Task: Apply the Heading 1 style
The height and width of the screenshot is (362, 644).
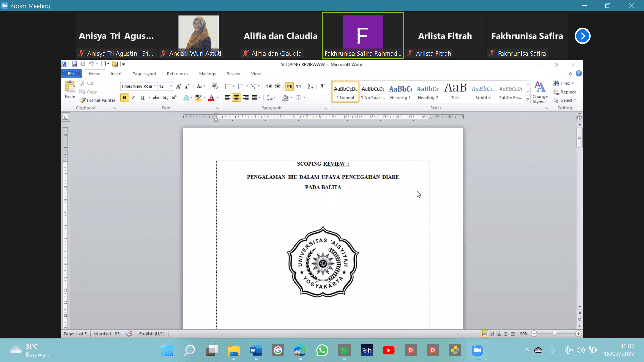Action: pos(400,92)
